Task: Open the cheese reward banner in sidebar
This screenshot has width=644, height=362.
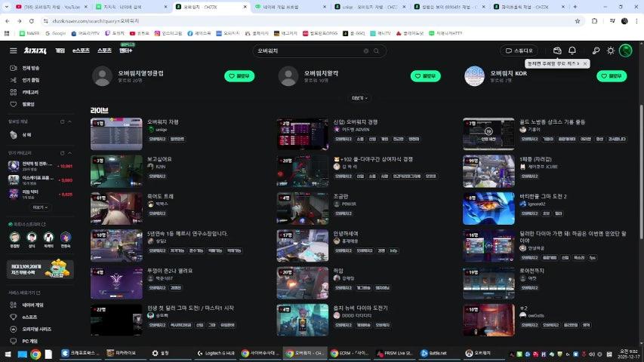Action: point(40,269)
